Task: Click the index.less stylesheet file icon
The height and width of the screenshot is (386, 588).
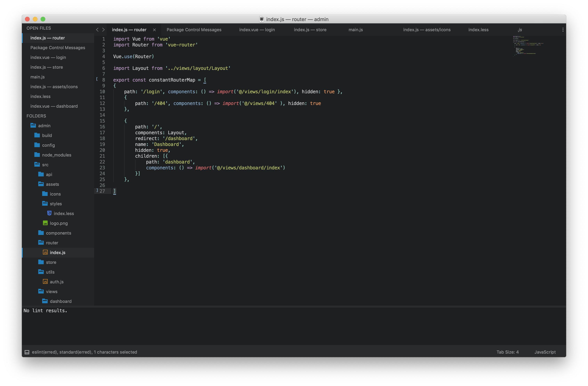Action: pos(49,213)
